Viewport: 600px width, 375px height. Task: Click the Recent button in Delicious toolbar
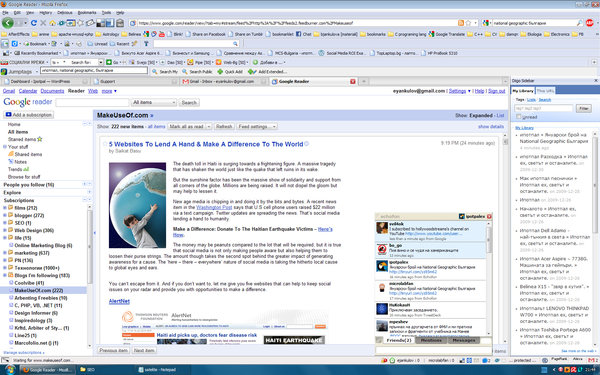coord(120,44)
